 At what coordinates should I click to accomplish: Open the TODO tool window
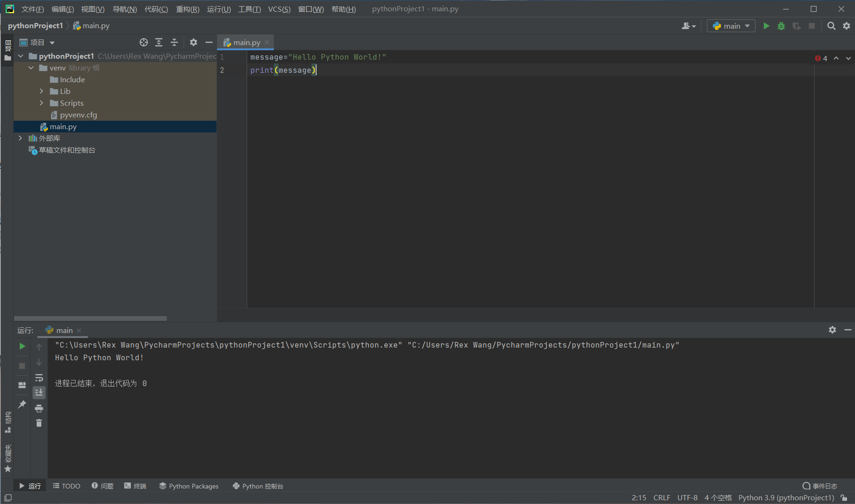click(x=67, y=486)
